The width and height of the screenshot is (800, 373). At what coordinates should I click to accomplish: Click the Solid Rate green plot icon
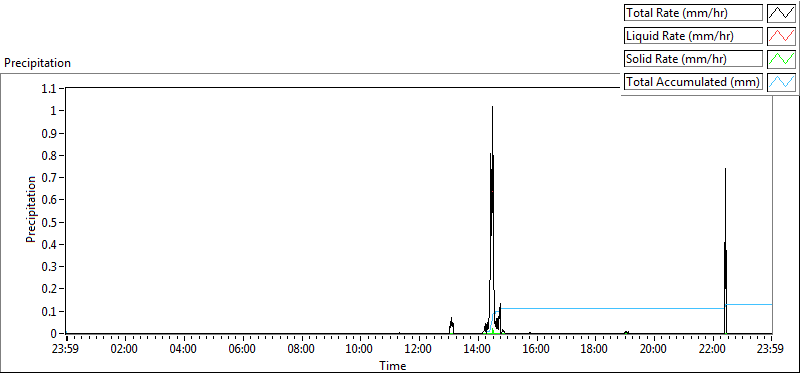click(781, 59)
